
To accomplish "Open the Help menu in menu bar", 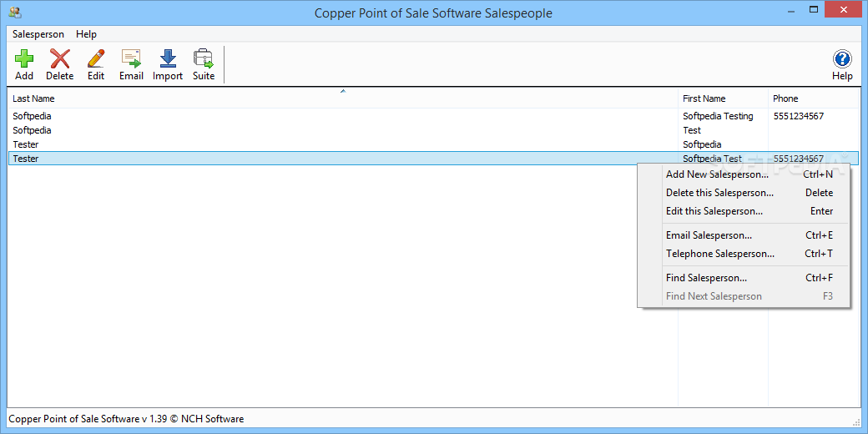I will pyautogui.click(x=86, y=34).
